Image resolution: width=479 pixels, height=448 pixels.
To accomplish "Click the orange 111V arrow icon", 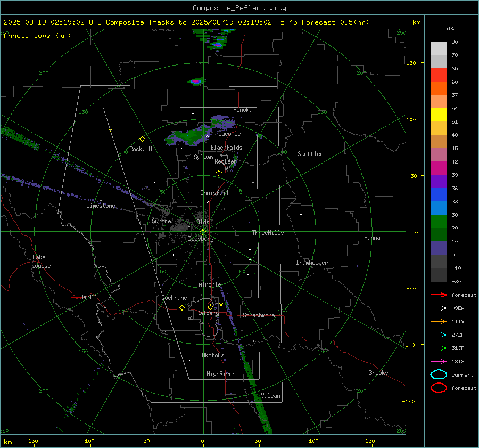I will [x=439, y=321].
